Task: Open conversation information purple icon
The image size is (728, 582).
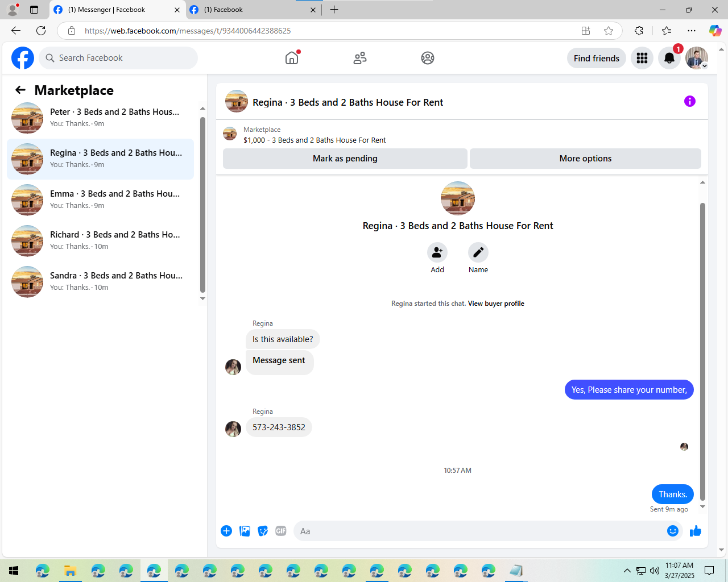Action: (x=690, y=101)
